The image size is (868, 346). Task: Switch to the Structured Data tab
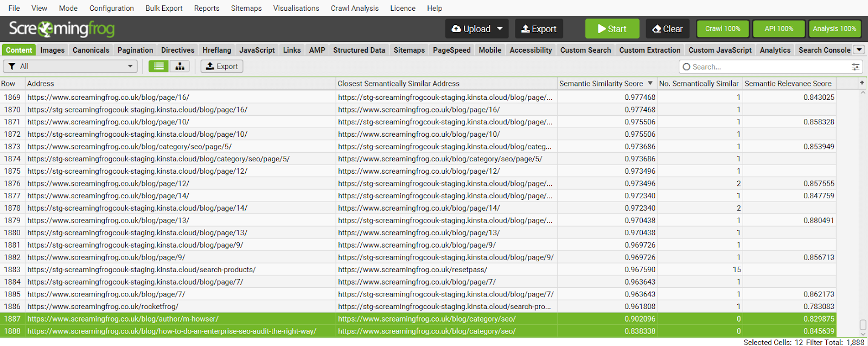359,50
